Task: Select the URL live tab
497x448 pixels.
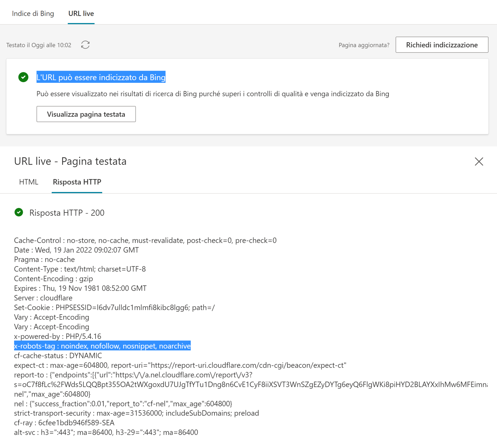Action: [x=81, y=13]
